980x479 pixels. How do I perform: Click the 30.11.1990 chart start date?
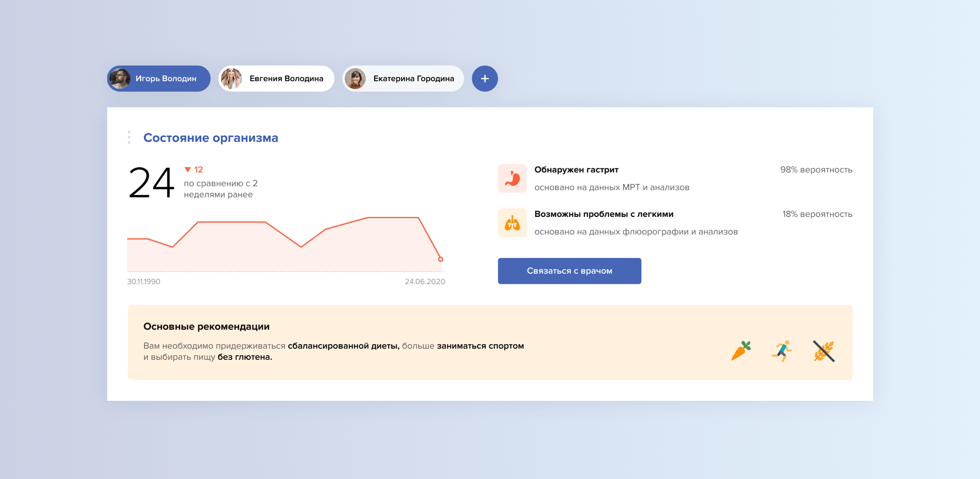click(x=144, y=282)
